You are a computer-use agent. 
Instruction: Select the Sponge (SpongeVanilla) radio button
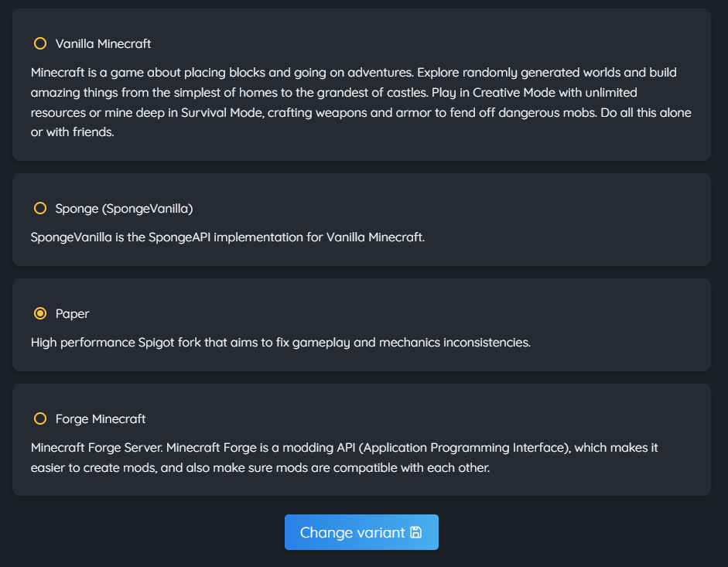click(x=39, y=207)
